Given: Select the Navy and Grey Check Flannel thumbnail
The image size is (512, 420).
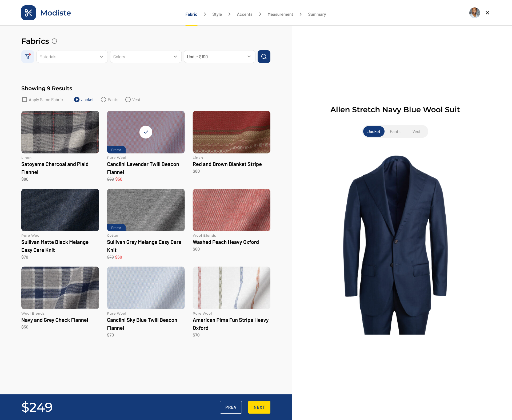Looking at the screenshot, I should coord(60,288).
